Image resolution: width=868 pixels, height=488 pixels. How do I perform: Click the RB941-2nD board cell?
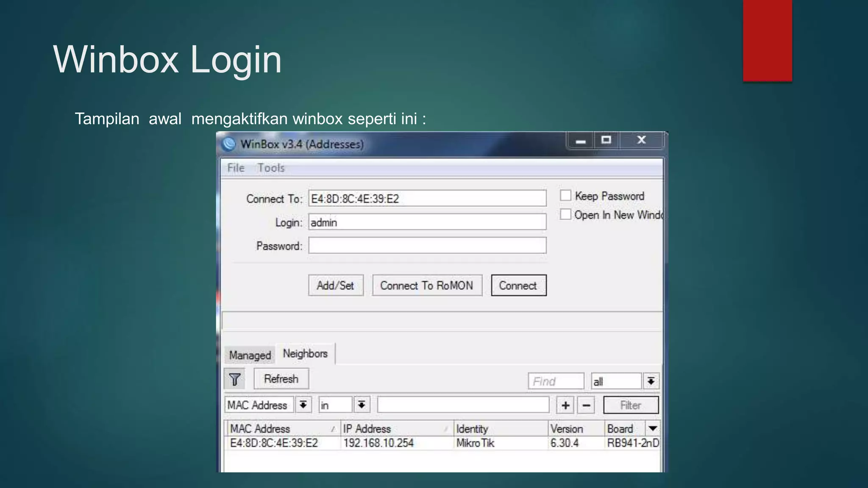633,443
